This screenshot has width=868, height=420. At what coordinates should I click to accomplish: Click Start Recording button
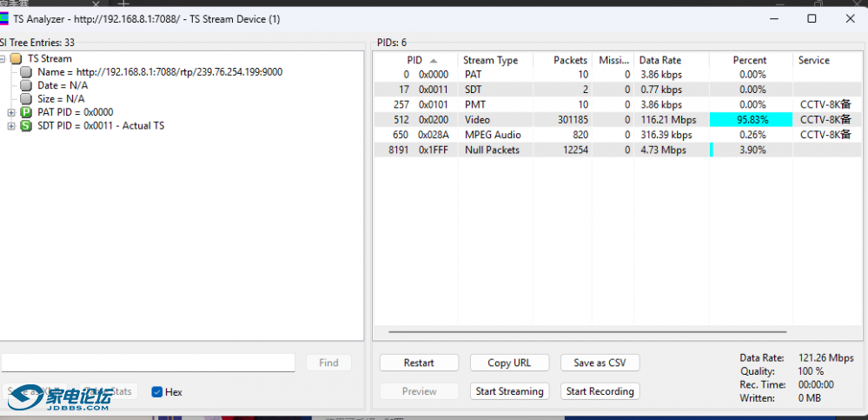tap(600, 391)
